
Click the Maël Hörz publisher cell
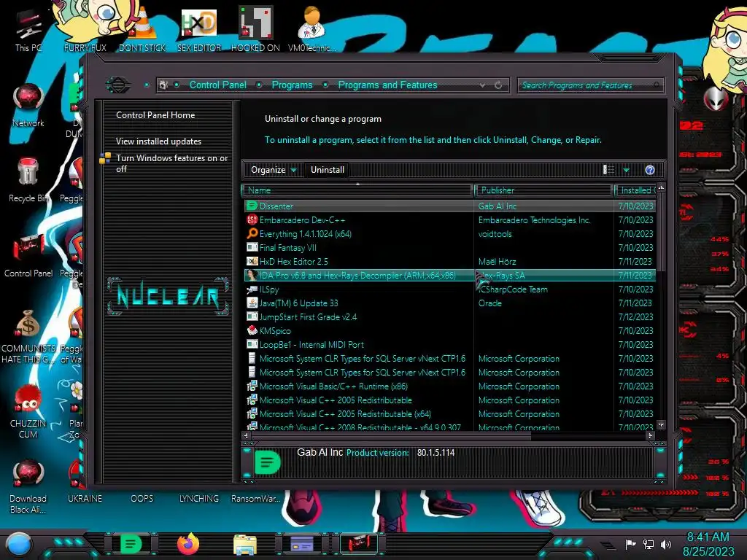[497, 262]
